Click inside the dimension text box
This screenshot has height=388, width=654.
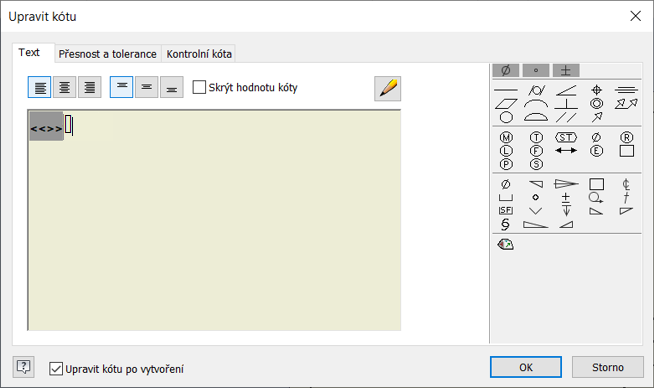[214, 220]
